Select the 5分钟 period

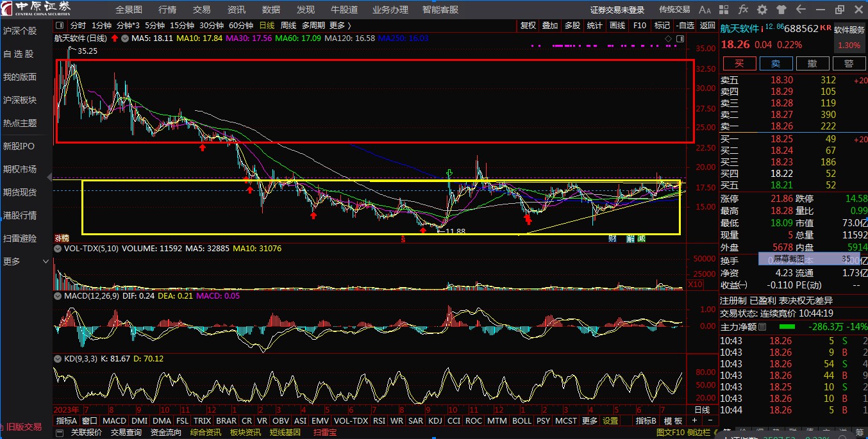pos(154,26)
